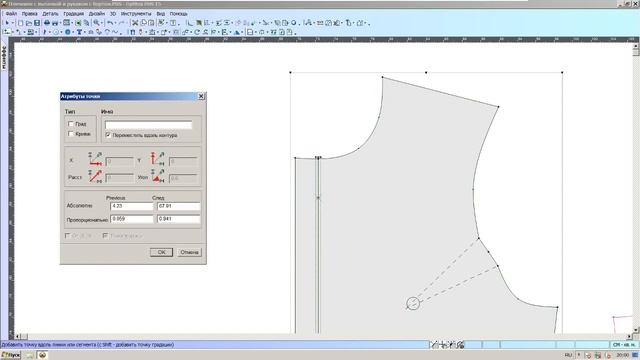Click the orange application icon in taskbar
640x360 pixels.
pos(42,355)
